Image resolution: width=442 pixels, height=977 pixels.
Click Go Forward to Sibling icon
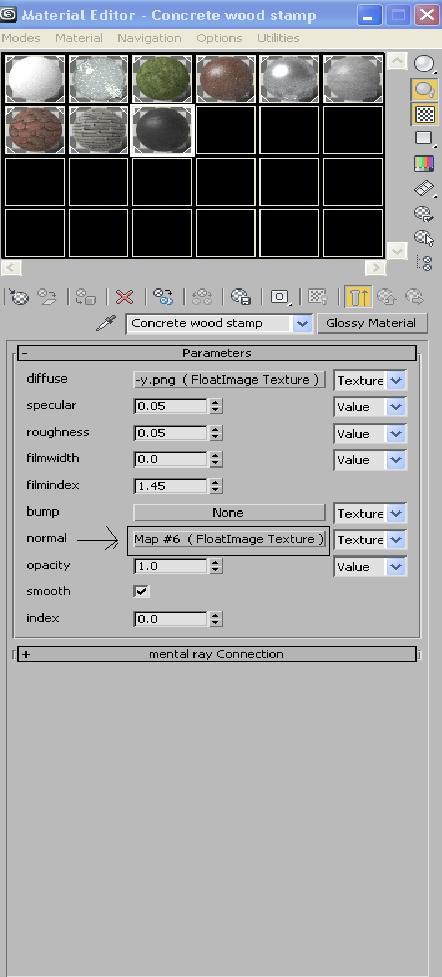[x=413, y=296]
